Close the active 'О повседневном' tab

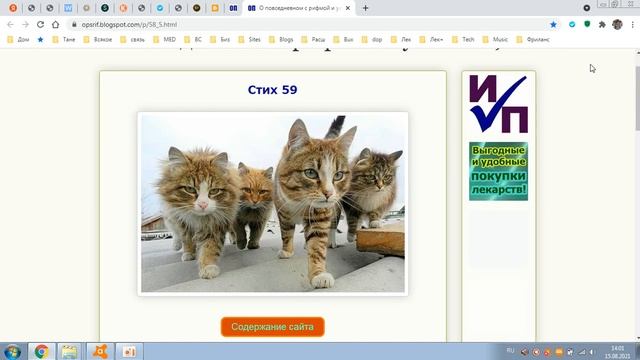348,8
